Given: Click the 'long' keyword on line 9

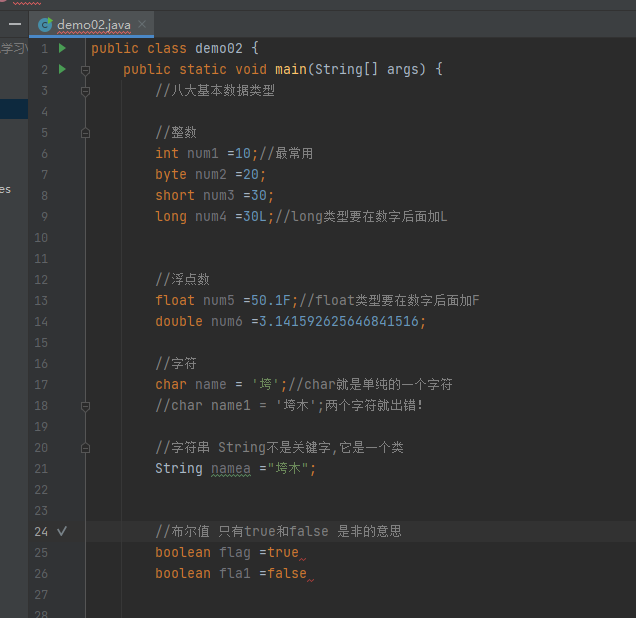Looking at the screenshot, I should 171,217.
